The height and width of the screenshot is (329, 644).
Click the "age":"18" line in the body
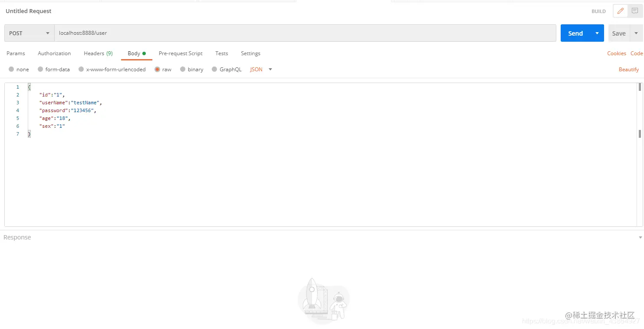point(55,118)
